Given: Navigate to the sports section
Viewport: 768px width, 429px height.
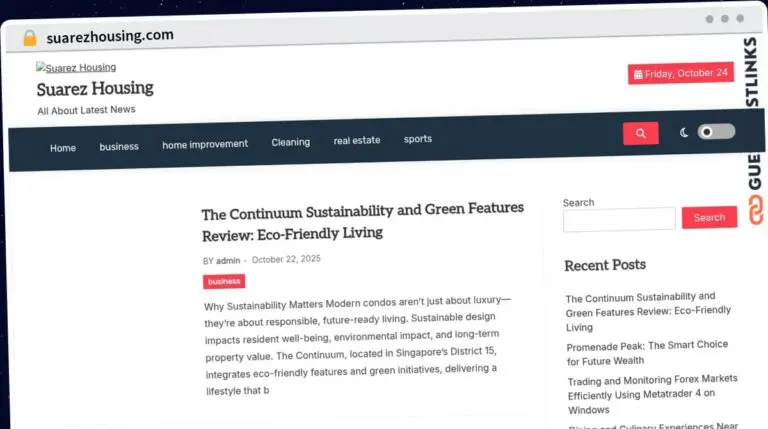Looking at the screenshot, I should click(x=418, y=139).
